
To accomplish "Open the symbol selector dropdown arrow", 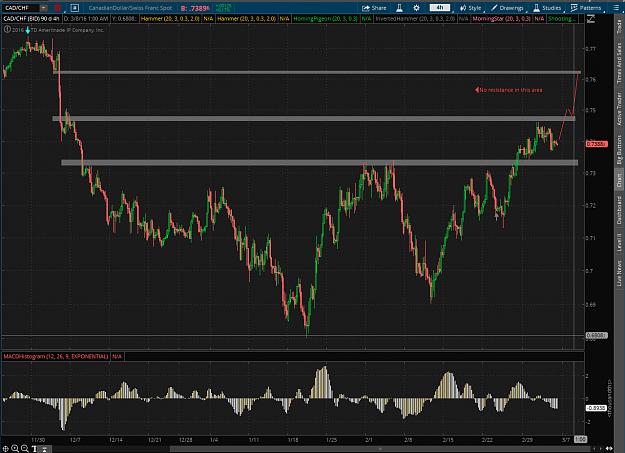I will 44,8.
